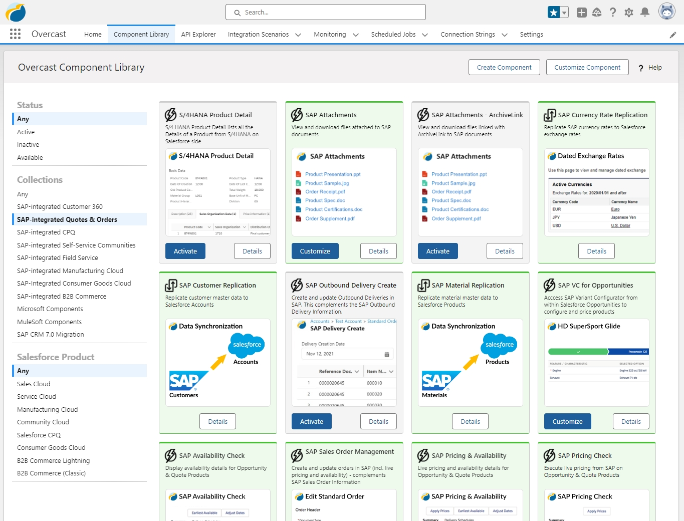The image size is (684, 521).
Task: Click the SAP Attachments lightning icon
Action: click(297, 115)
